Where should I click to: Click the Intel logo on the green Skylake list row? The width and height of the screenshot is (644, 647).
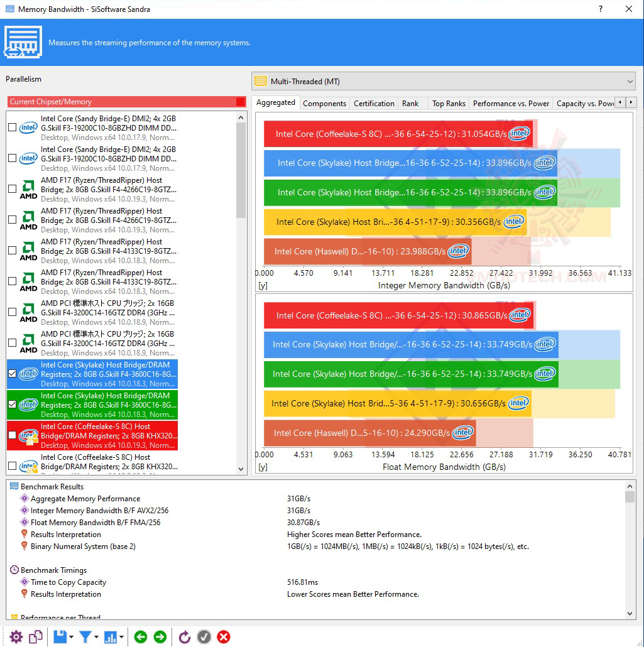point(28,405)
